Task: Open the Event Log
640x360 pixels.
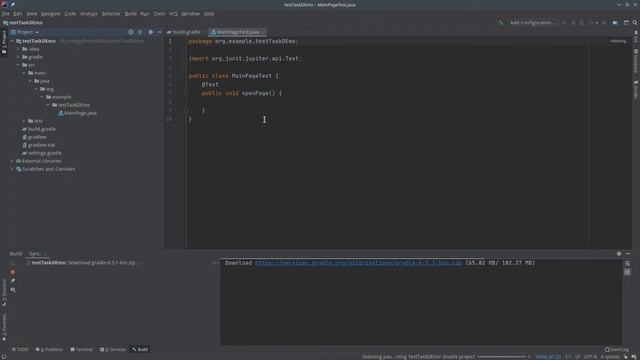Action: coord(617,349)
